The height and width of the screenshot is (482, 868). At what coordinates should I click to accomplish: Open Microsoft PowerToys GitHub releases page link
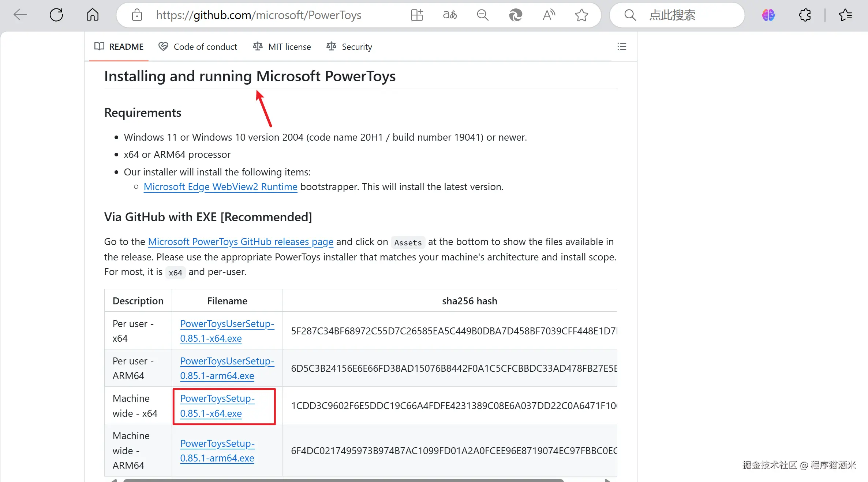(240, 242)
